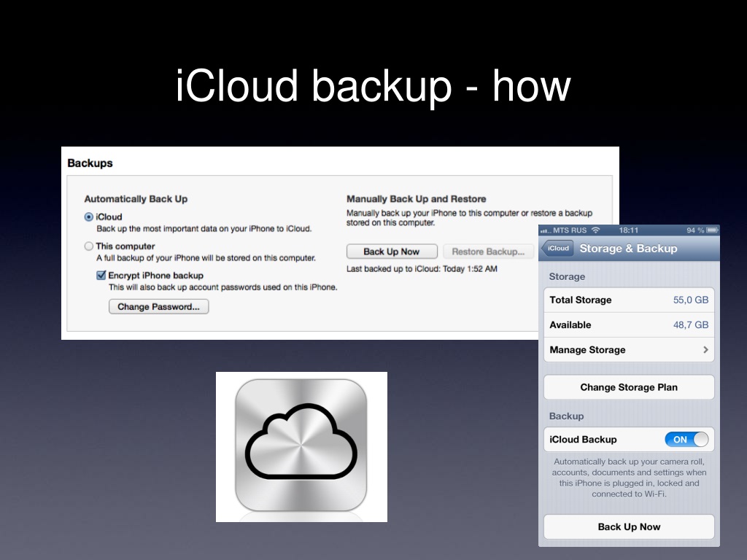Click the 'Storage & Backup' title
This screenshot has width=747, height=560.
628,249
